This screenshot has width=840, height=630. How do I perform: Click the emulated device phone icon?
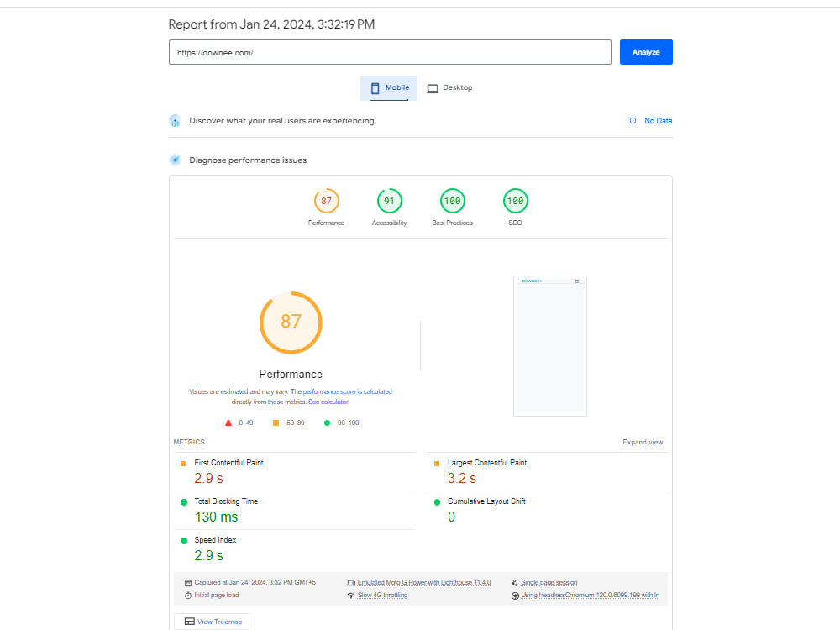tap(351, 581)
